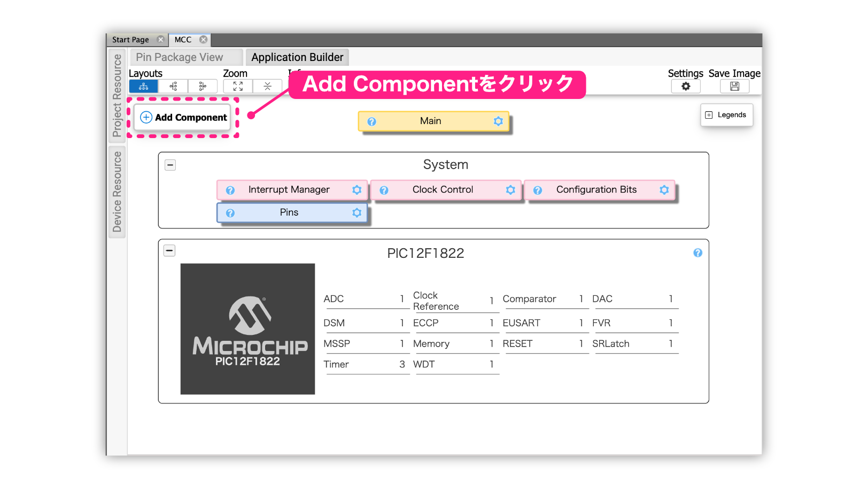Open Settings via the gear icon
Viewport: 868px width, 489px height.
[686, 86]
